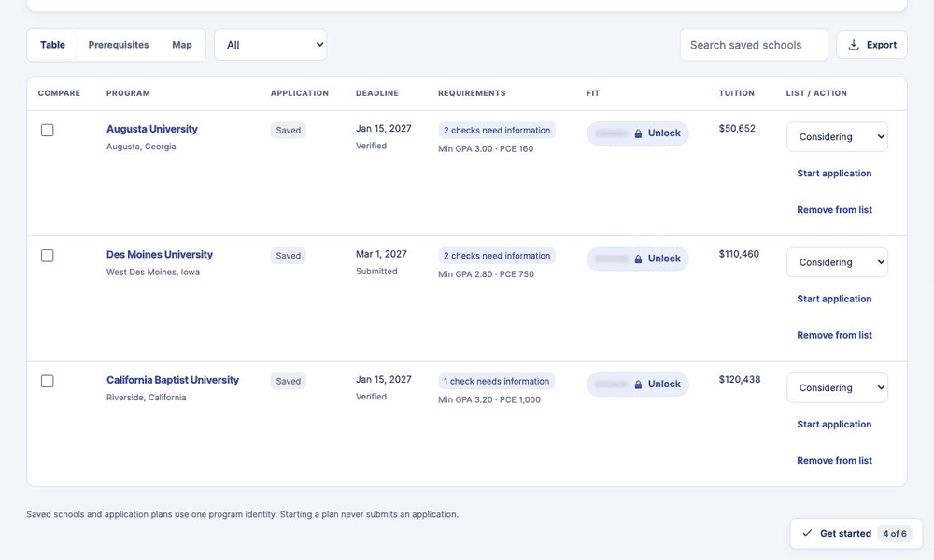Click Des Moines University's 2 checks need information badge

click(497, 256)
